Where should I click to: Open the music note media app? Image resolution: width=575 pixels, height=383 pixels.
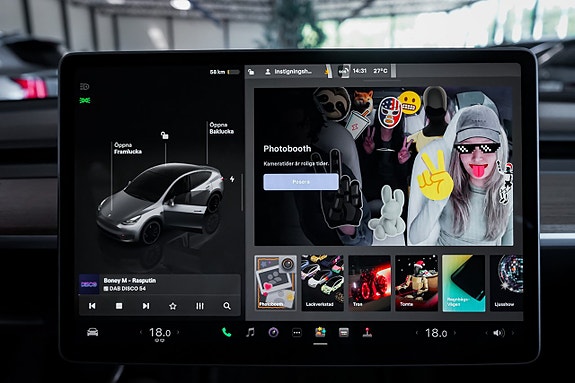pyautogui.click(x=250, y=332)
